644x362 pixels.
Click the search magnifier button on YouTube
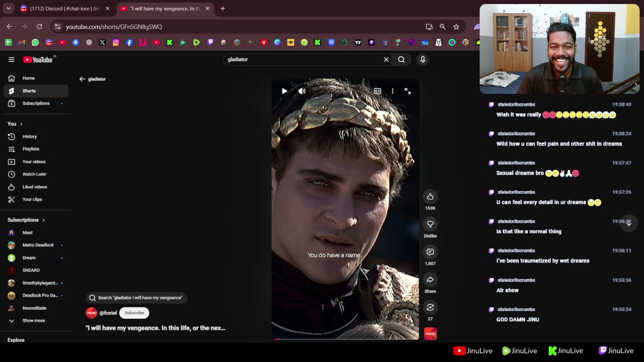401,59
